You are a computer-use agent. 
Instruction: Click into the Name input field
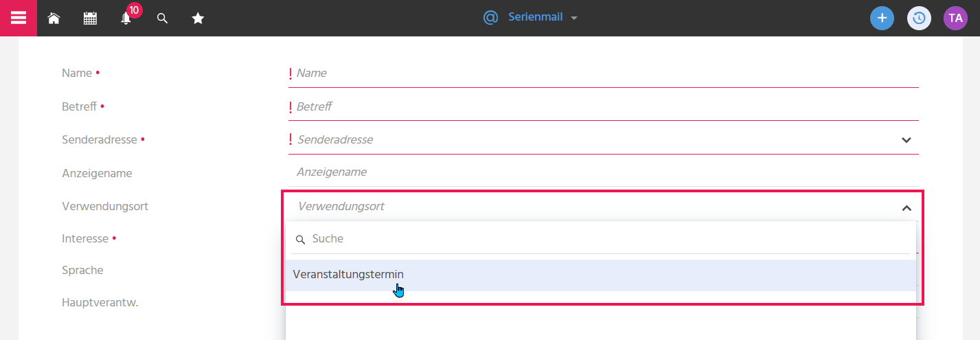[x=604, y=73]
